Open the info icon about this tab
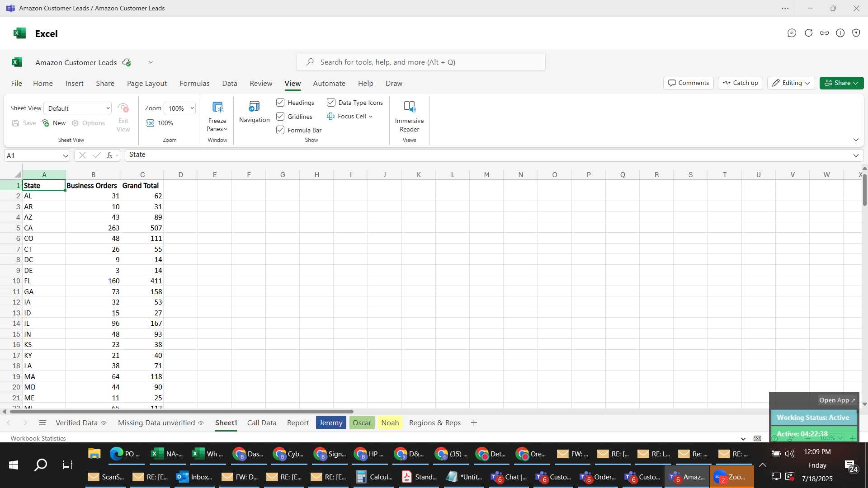This screenshot has width=868, height=488. click(x=840, y=33)
